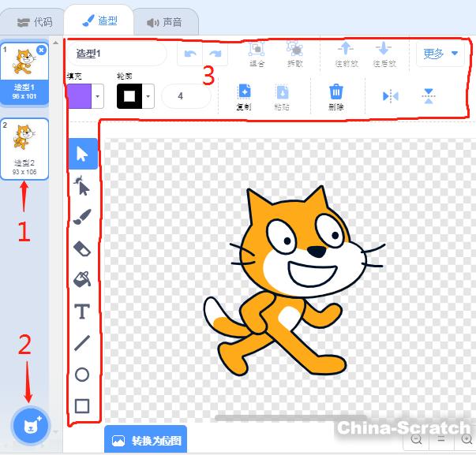476x455 pixels.
Task: Flip the costume horizontally
Action: tap(390, 96)
